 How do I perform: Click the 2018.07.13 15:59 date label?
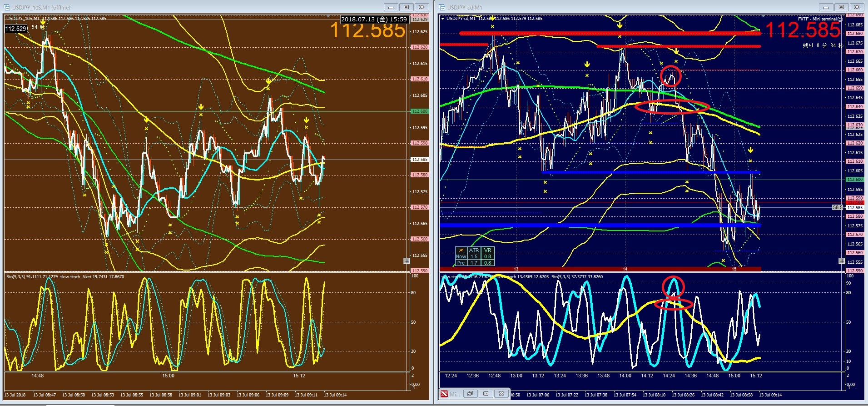pos(374,20)
